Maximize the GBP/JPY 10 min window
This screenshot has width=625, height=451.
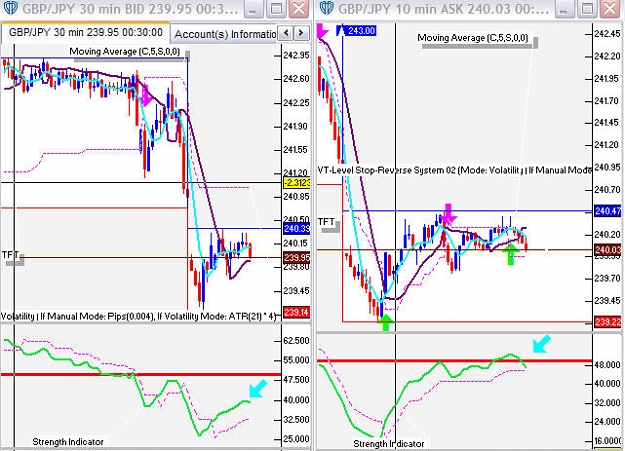point(587,8)
